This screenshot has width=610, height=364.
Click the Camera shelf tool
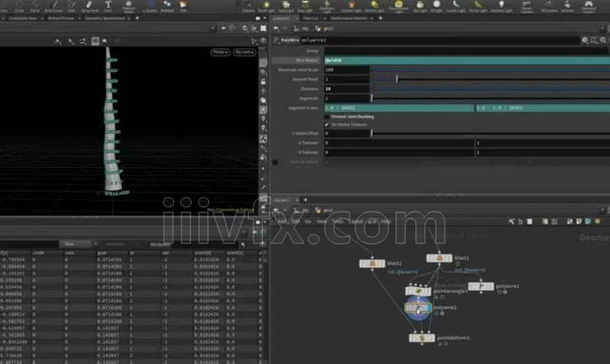click(248, 6)
